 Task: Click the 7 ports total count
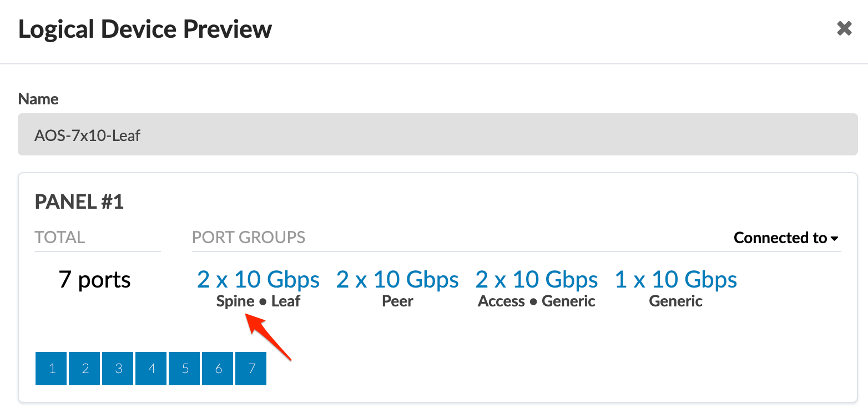[95, 280]
